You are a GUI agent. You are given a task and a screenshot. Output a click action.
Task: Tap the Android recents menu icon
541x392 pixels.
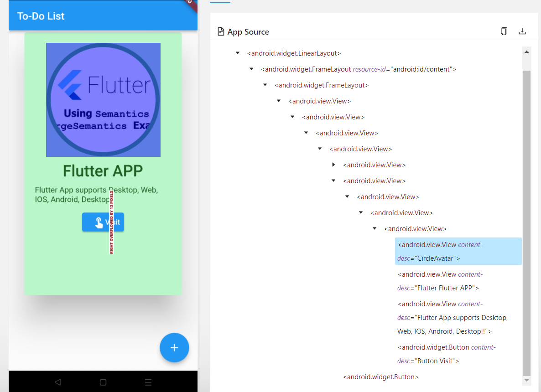[148, 382]
